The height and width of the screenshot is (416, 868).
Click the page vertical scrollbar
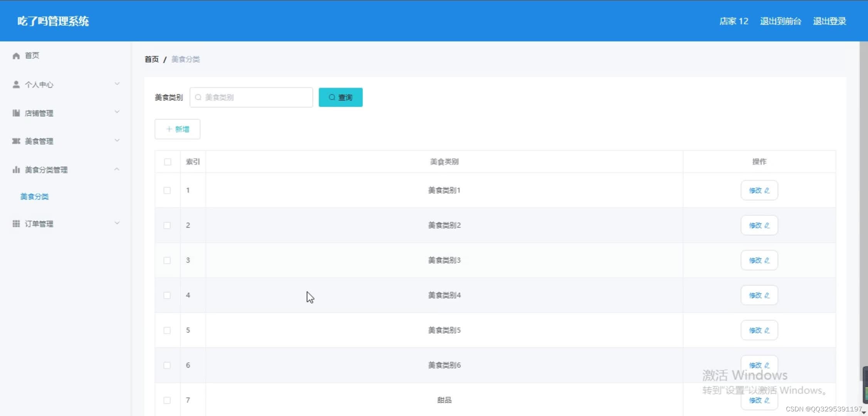tap(863, 212)
